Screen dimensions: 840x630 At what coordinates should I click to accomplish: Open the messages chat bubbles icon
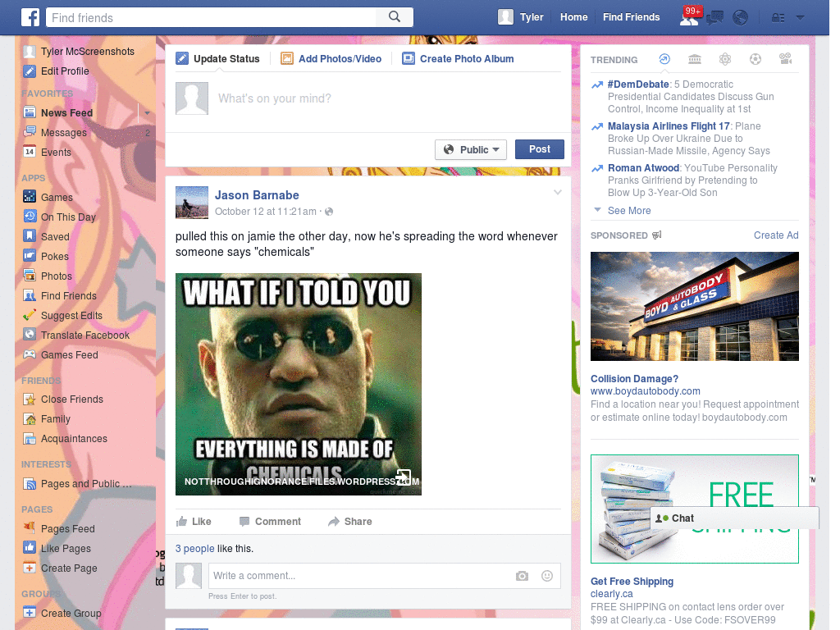715,18
